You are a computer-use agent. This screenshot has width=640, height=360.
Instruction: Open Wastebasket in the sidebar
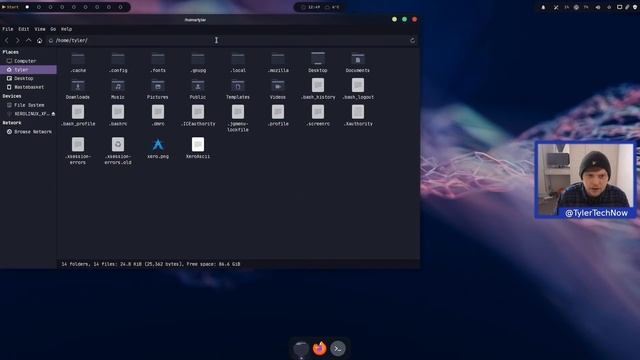(28, 87)
